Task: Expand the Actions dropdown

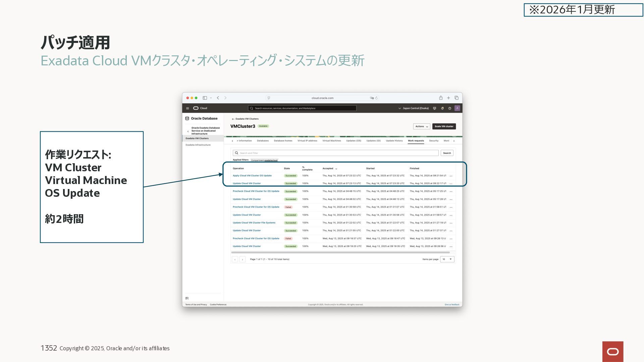Action: coord(422,126)
